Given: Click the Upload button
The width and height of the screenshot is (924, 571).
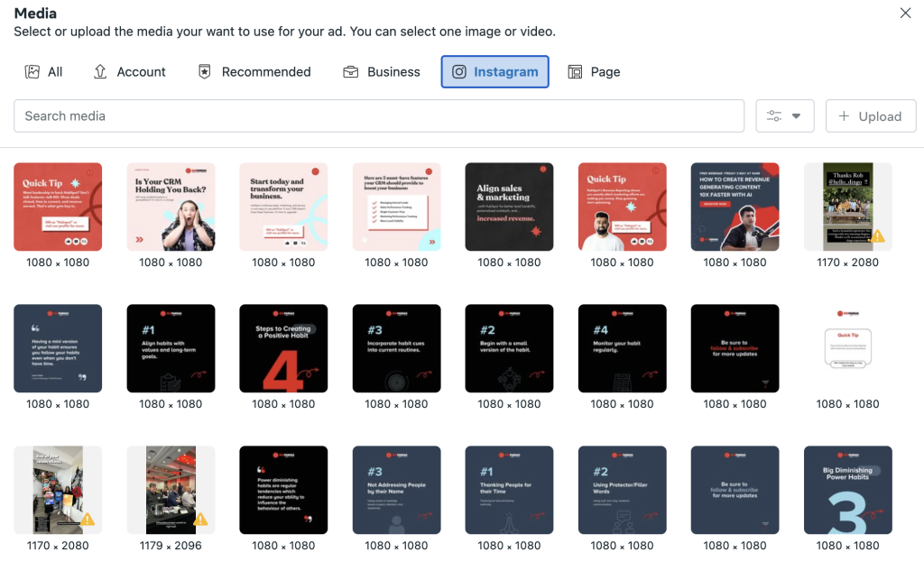Looking at the screenshot, I should (870, 115).
